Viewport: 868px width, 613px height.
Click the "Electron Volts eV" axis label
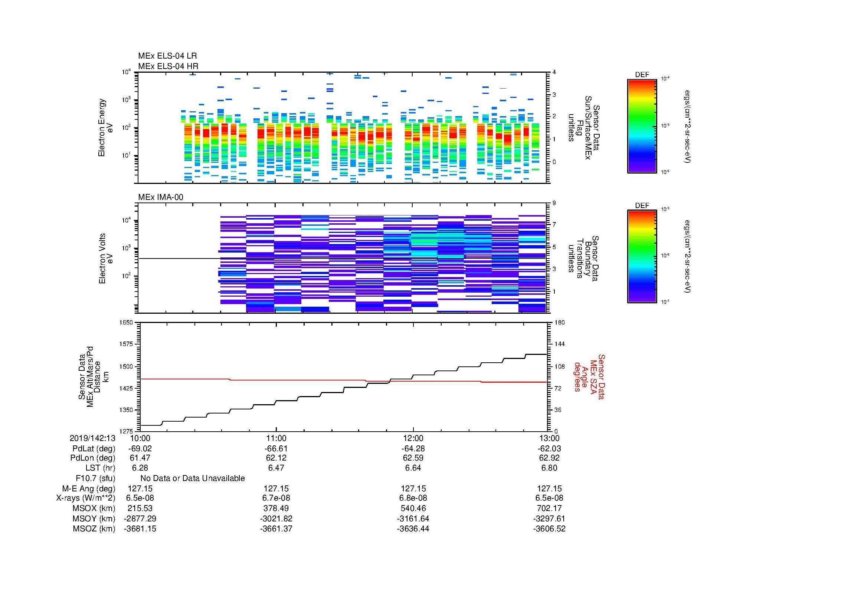[105, 259]
